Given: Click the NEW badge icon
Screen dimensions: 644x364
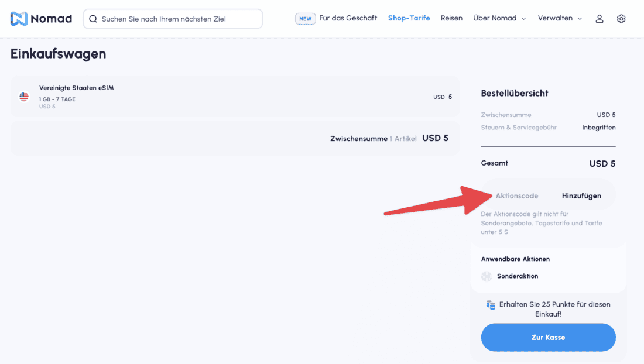Looking at the screenshot, I should coord(305,19).
